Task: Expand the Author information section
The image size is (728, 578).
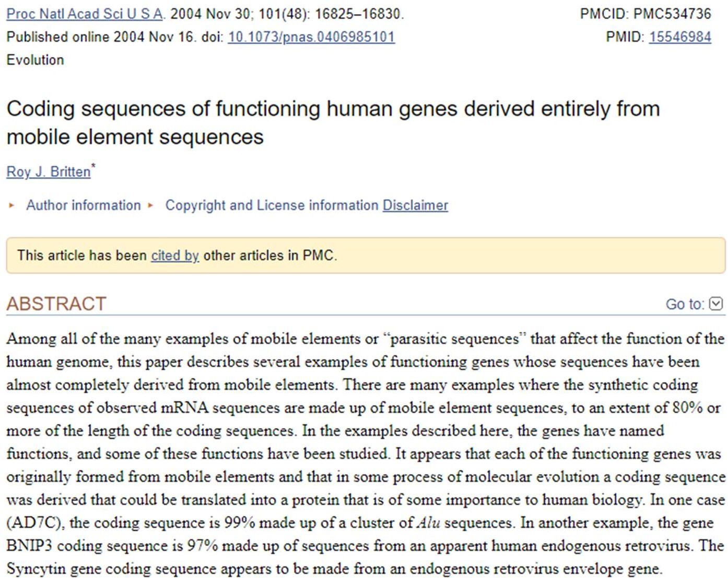Action: tap(84, 205)
